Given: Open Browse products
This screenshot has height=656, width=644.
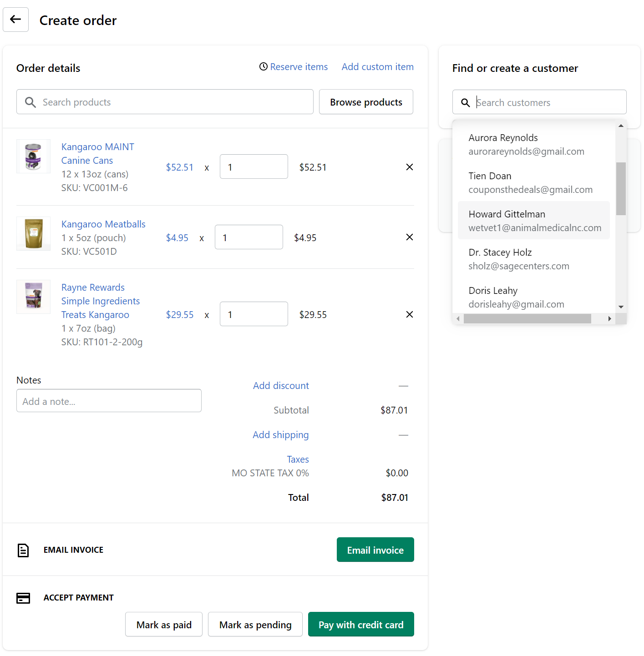Looking at the screenshot, I should (366, 102).
